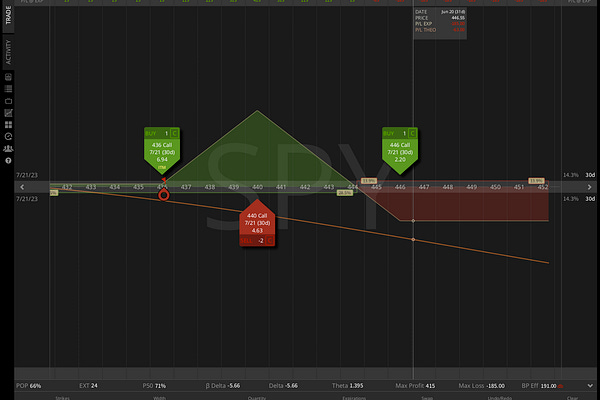Viewport: 600px width, 400px height.
Task: Open the people group icon in the sidebar
Action: click(8, 149)
